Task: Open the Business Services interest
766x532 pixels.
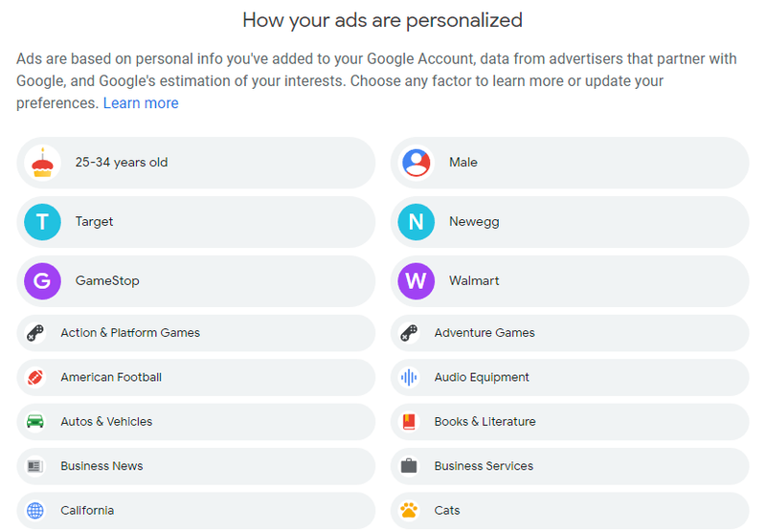Action: [x=570, y=466]
